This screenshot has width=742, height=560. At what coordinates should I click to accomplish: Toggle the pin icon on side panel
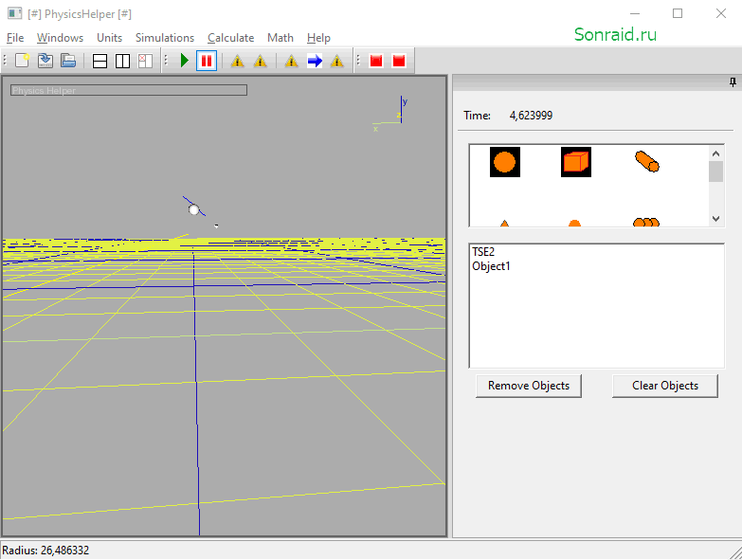click(733, 82)
